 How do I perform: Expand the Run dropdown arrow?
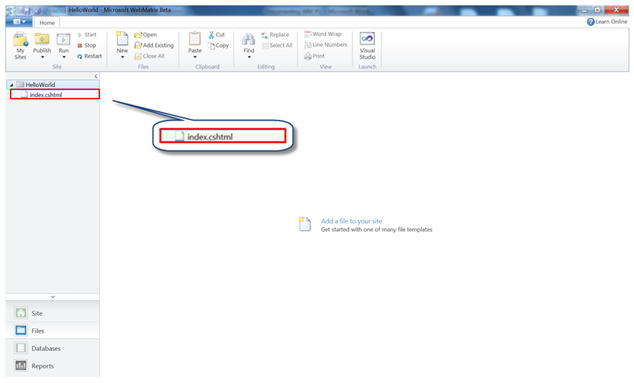[x=63, y=57]
